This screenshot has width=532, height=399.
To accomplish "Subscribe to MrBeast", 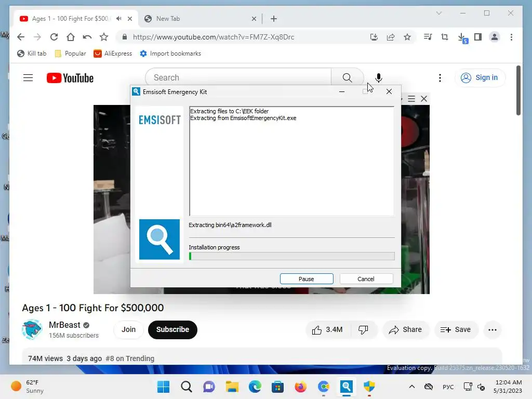I will click(x=172, y=329).
